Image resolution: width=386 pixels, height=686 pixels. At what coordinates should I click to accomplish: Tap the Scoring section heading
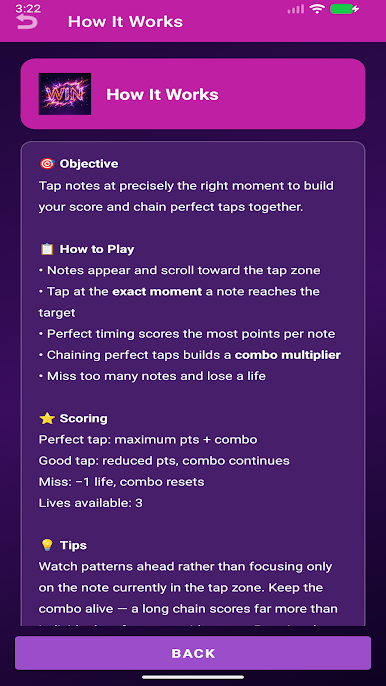(84, 419)
